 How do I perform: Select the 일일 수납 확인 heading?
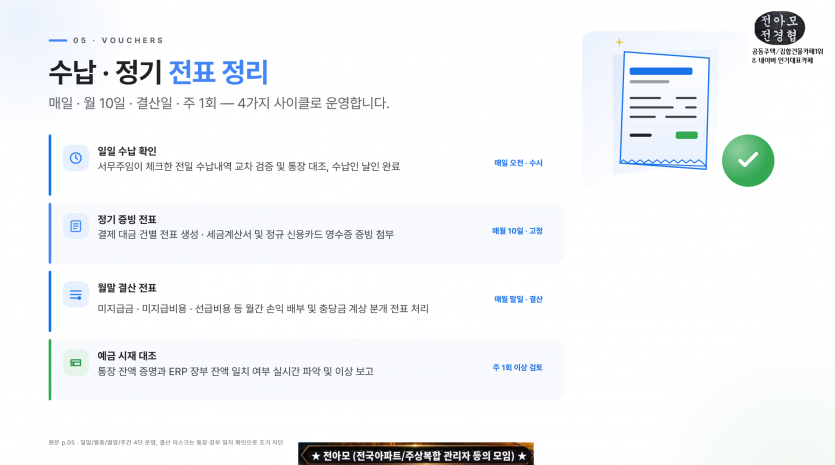pos(127,151)
